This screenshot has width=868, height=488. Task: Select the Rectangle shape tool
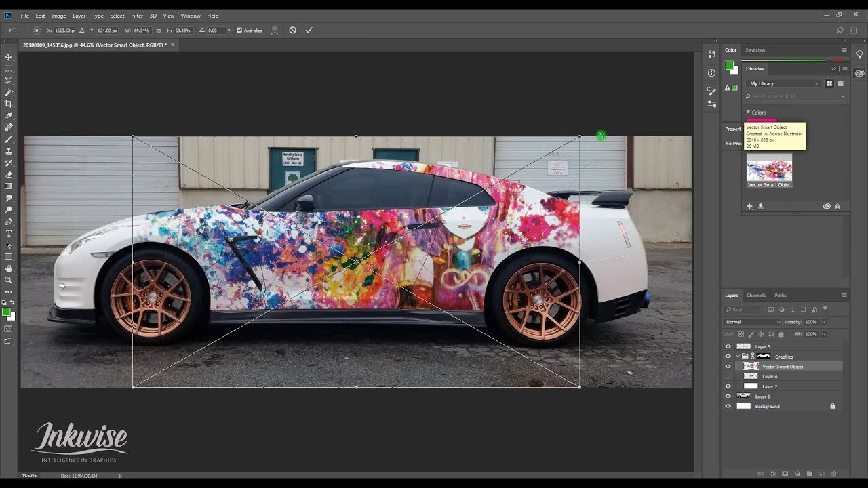tap(9, 257)
